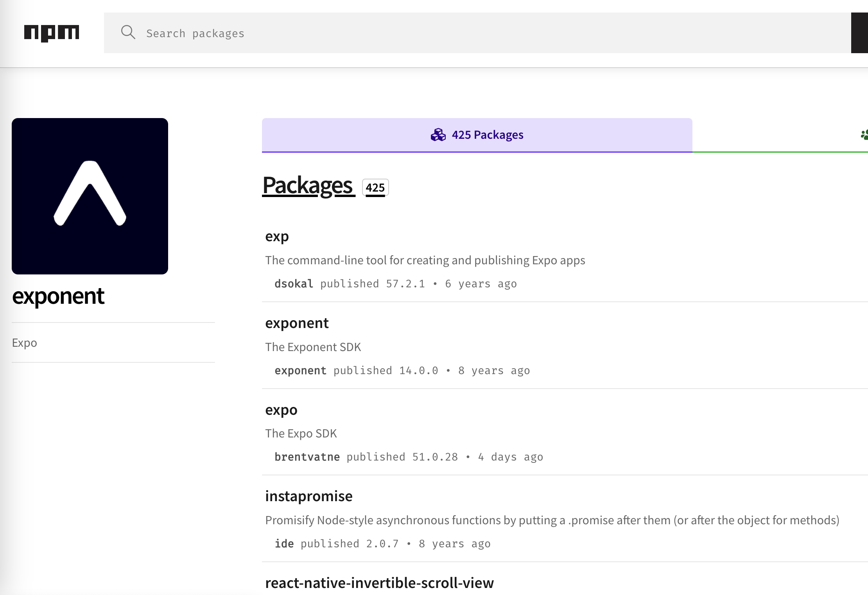Click exponent publisher name under Exponent SDK
Image resolution: width=868 pixels, height=595 pixels.
[300, 371]
